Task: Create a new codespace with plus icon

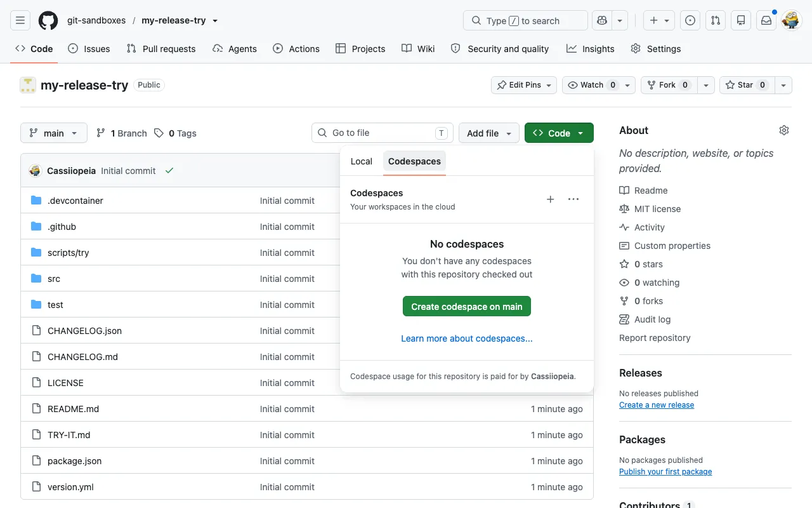Action: pos(551,199)
